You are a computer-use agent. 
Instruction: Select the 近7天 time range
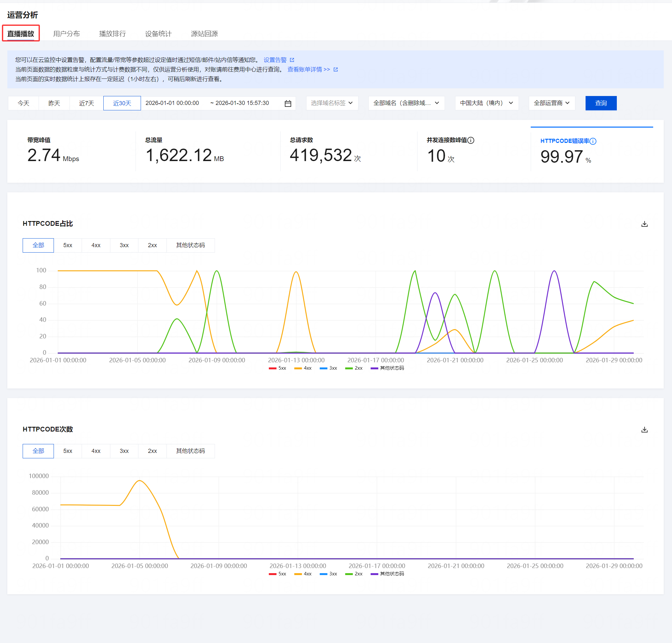(x=86, y=103)
